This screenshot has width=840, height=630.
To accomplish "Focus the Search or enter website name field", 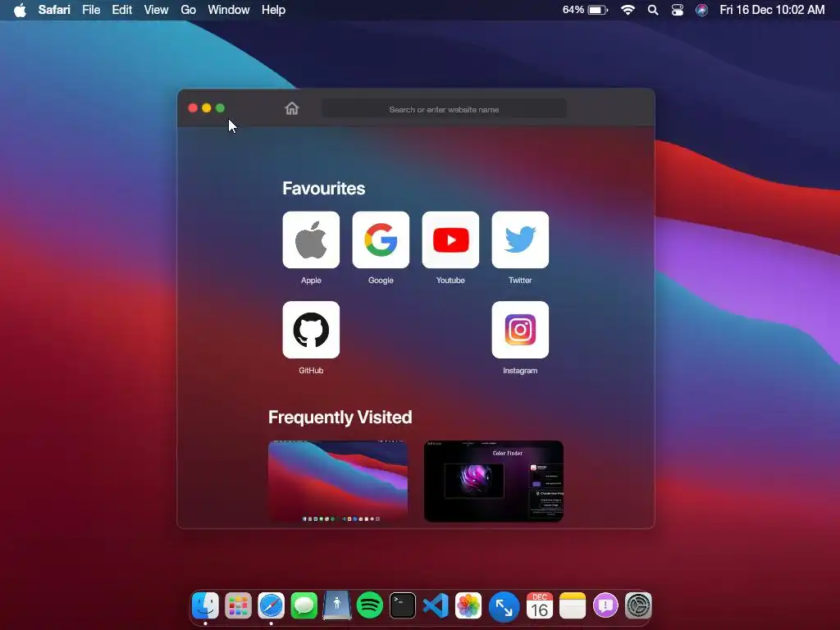I will [444, 109].
